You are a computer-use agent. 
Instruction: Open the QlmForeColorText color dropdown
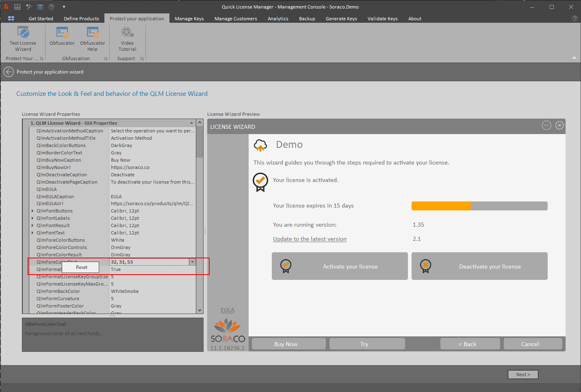(x=192, y=262)
